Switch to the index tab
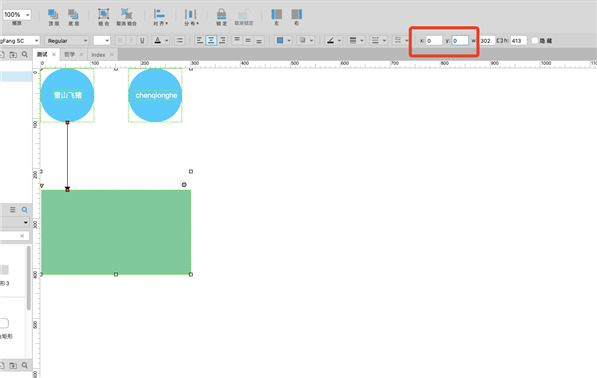This screenshot has width=597, height=378. 98,55
